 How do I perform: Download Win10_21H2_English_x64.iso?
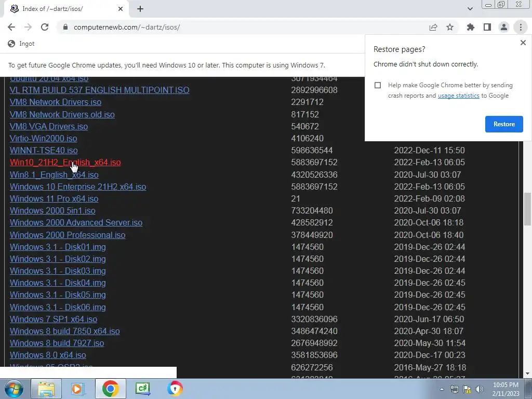[x=65, y=163]
